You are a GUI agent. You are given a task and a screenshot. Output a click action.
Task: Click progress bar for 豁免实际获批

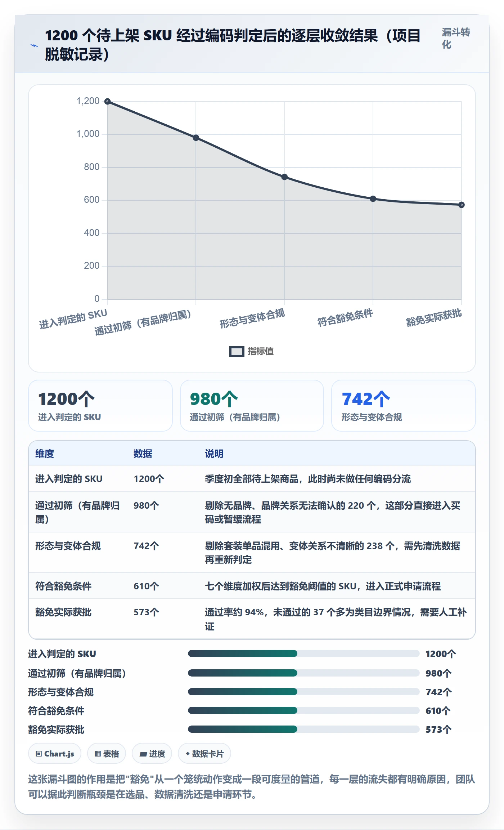[304, 729]
